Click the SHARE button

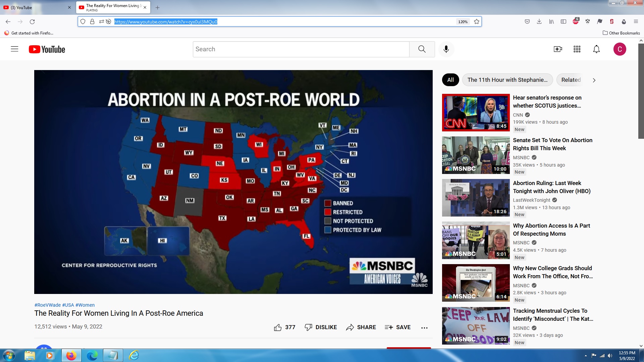click(x=361, y=327)
